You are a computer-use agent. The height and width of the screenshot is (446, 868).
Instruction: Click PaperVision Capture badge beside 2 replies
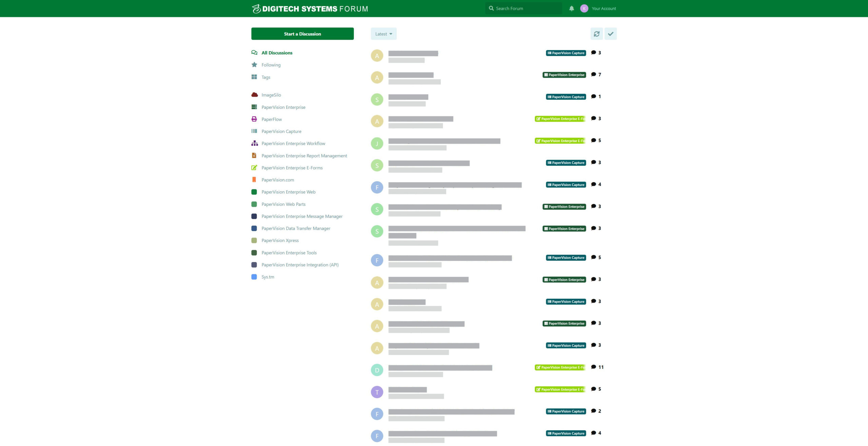566,411
